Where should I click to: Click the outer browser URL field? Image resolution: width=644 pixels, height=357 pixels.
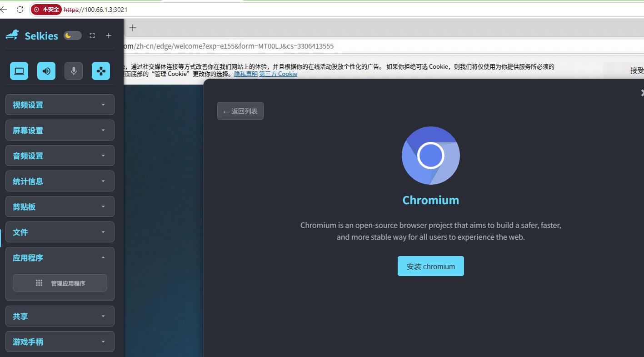point(336,9)
